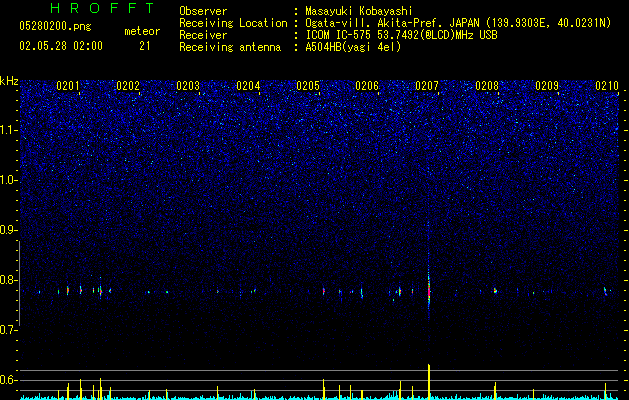Image resolution: width=629 pixels, height=400 pixels.
Task: Click the 0202 time marker
Action: tap(128, 86)
